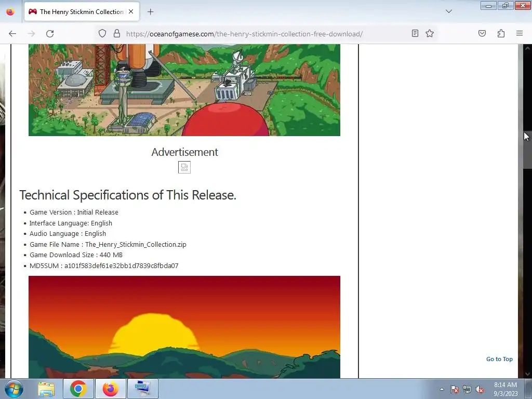Select The Henry Stickmin Collection tab
The width and height of the screenshot is (532, 399).
(82, 11)
